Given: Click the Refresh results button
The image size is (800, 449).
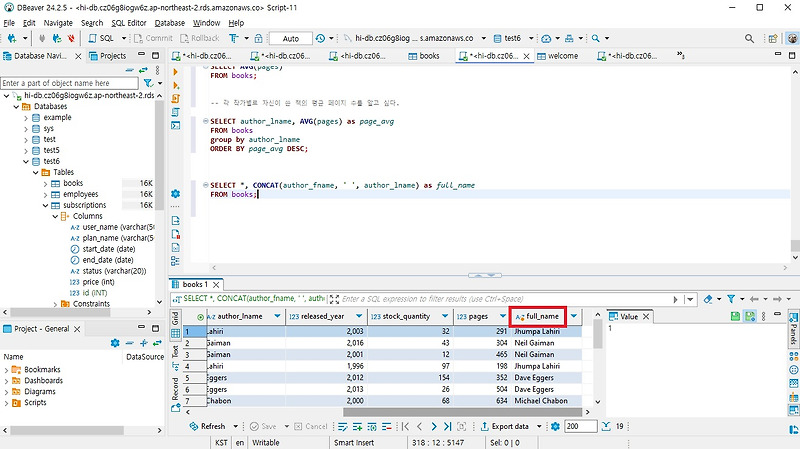Looking at the screenshot, I should [x=207, y=427].
